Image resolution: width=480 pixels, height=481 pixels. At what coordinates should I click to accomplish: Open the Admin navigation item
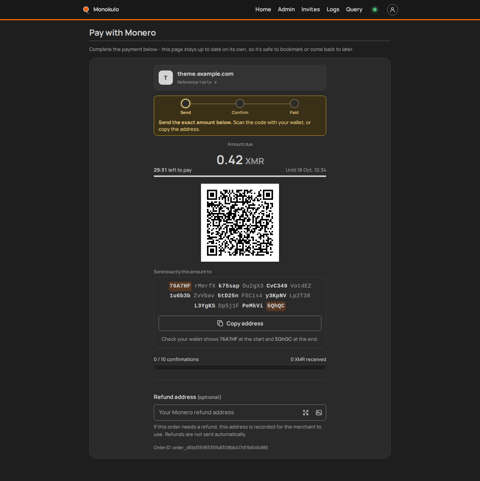286,10
